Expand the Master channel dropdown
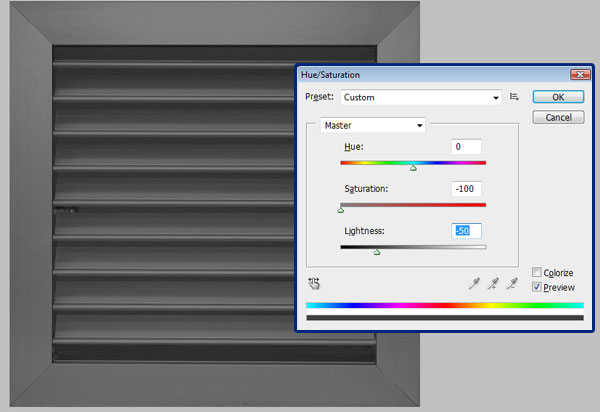The image size is (600, 412). 372,126
